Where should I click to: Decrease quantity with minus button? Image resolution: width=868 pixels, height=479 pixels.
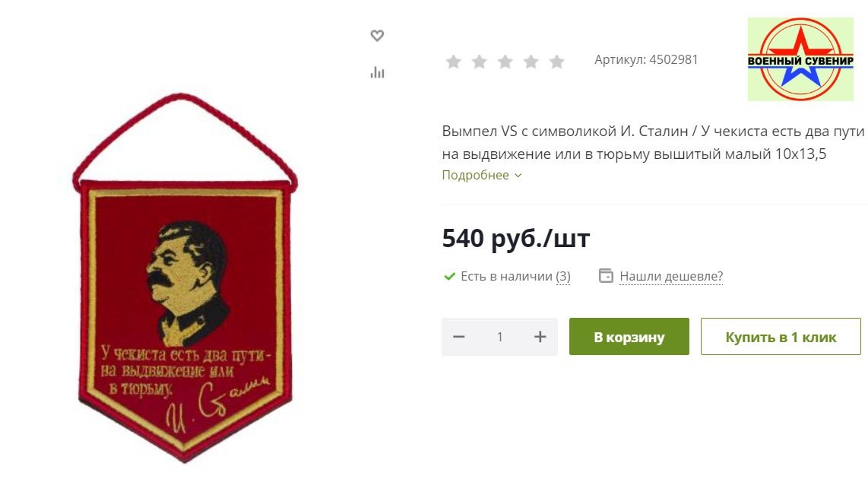(459, 337)
